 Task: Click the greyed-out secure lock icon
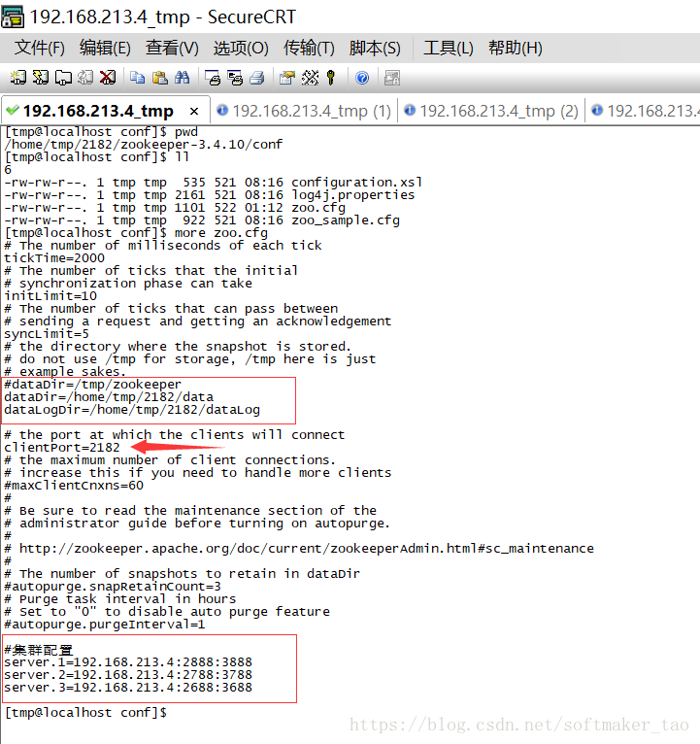coord(391,78)
